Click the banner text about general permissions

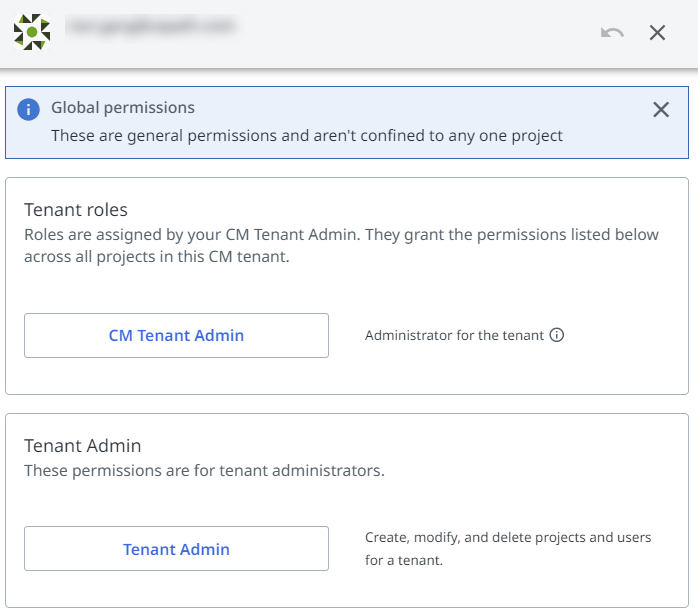point(307,135)
